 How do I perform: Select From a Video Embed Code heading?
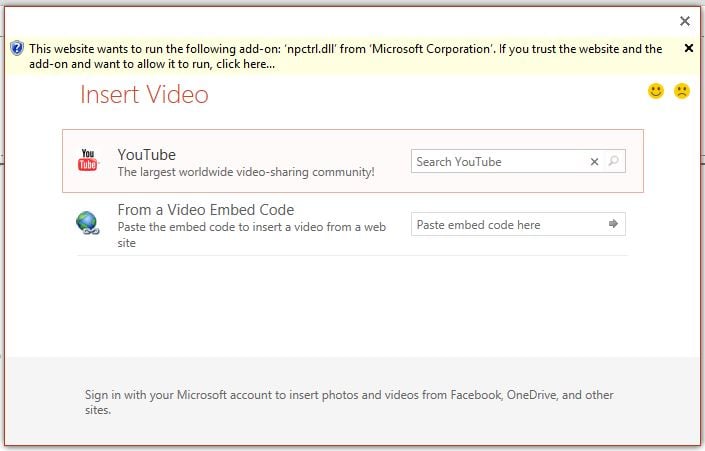[206, 210]
